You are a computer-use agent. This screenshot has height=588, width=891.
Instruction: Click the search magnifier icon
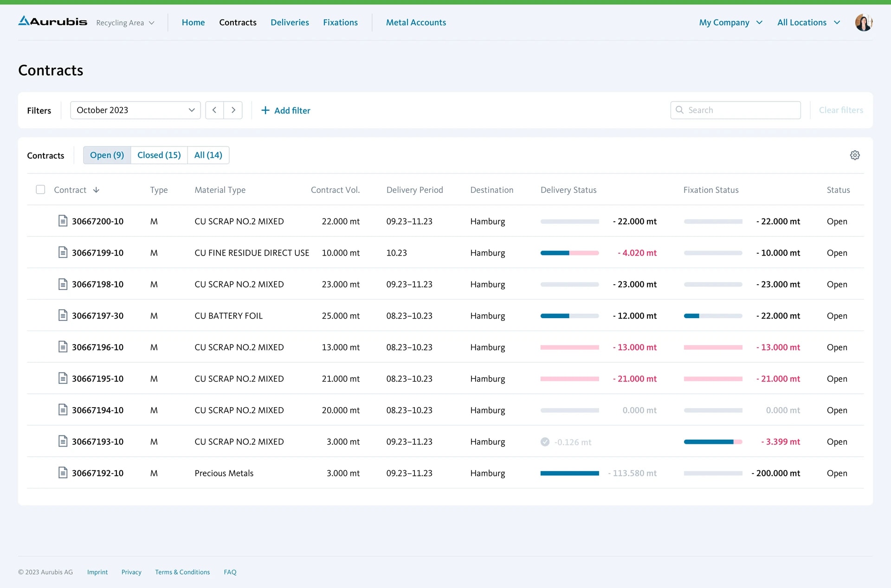coord(680,110)
